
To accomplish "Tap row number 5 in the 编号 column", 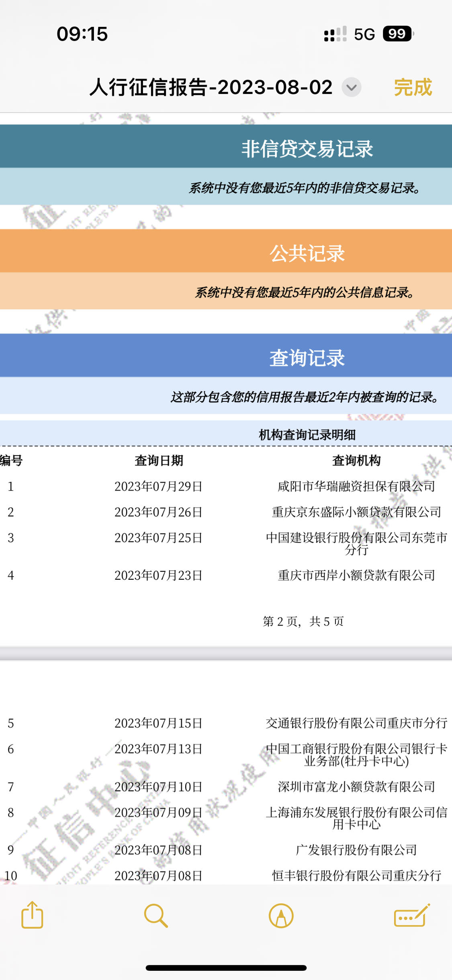I will 11,724.
